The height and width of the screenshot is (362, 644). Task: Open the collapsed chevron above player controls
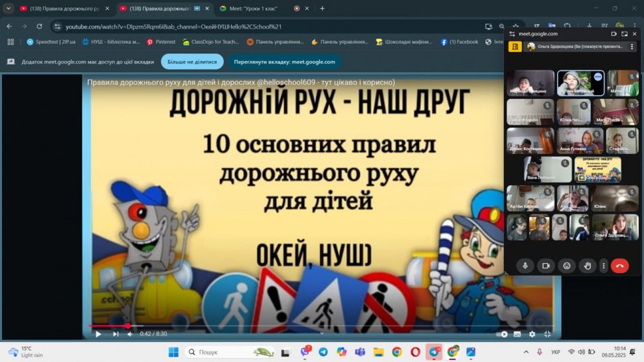click(x=322, y=333)
